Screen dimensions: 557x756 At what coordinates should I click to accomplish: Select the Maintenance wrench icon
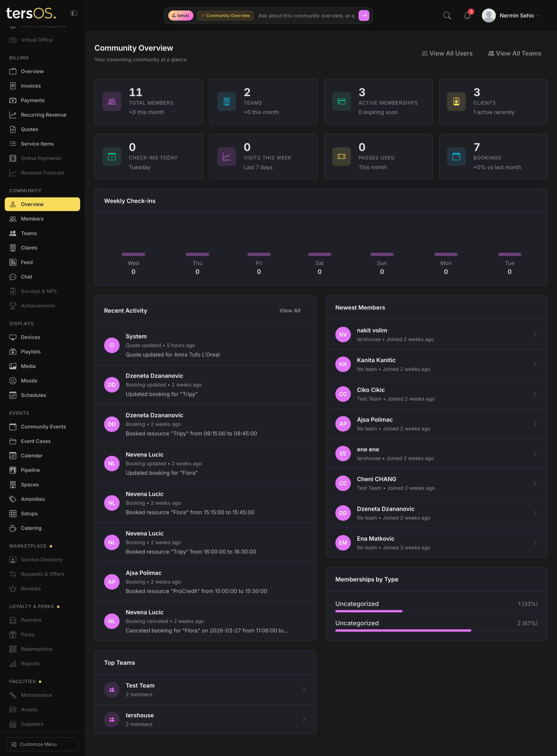(13, 695)
